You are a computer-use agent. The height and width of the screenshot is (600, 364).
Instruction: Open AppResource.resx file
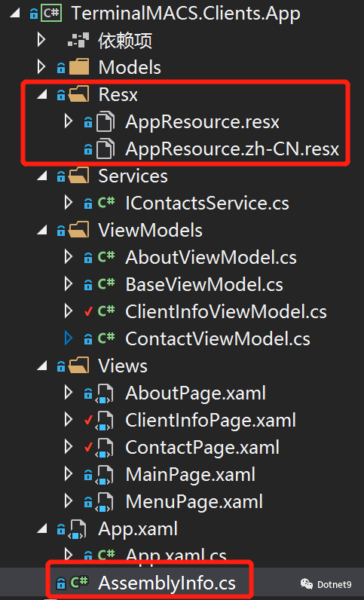click(x=203, y=121)
